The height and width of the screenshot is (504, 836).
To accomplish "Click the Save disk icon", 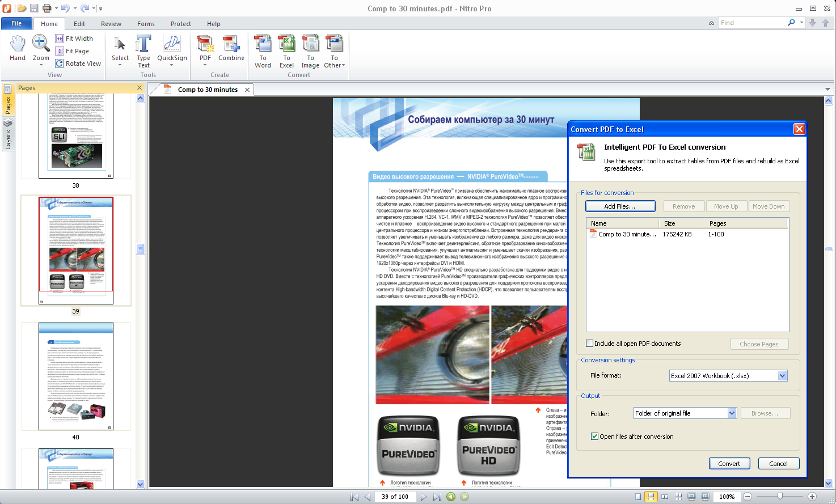I will tap(34, 8).
